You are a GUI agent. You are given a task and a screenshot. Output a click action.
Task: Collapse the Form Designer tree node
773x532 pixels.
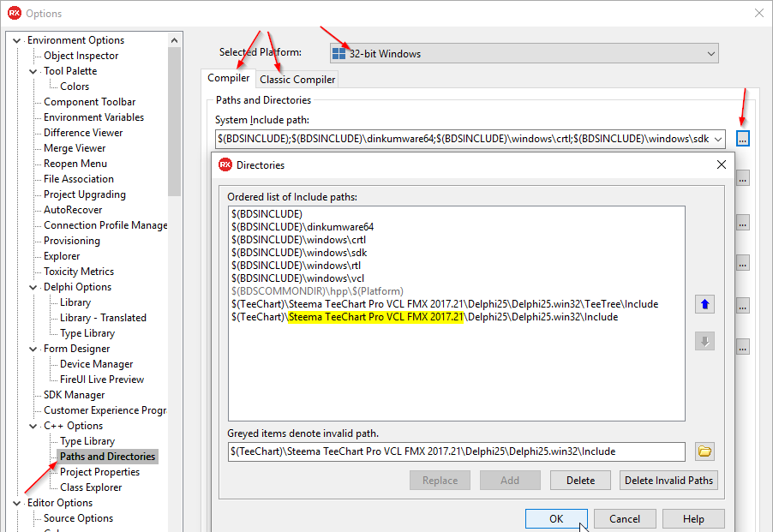[x=33, y=349]
